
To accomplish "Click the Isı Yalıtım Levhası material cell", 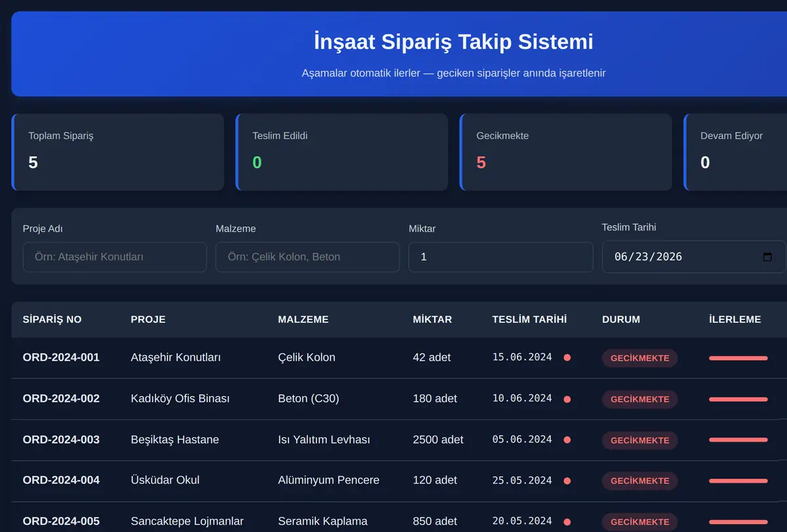I will (324, 440).
